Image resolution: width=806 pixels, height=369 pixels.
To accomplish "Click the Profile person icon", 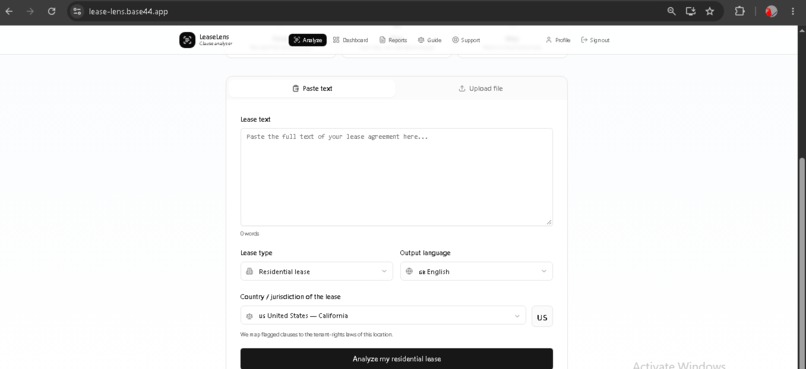I will [548, 40].
